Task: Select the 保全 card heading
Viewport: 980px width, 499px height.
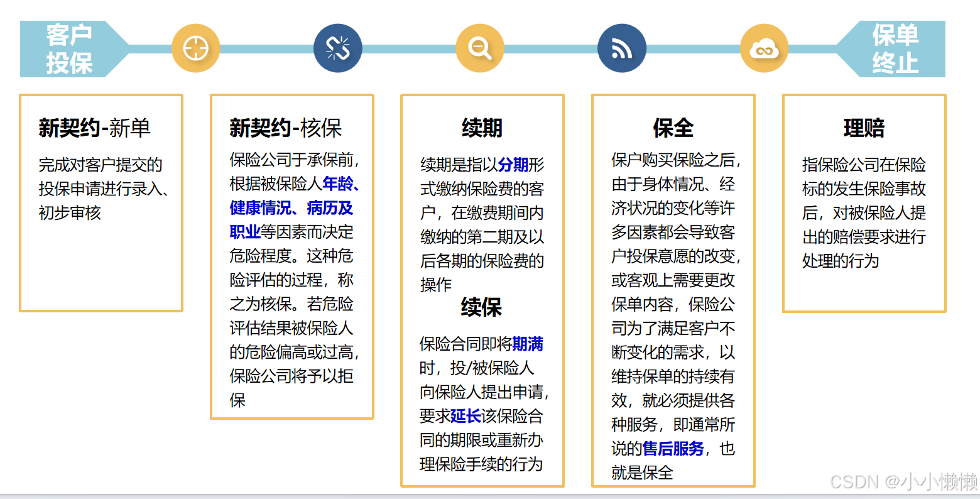Action: pos(673,128)
